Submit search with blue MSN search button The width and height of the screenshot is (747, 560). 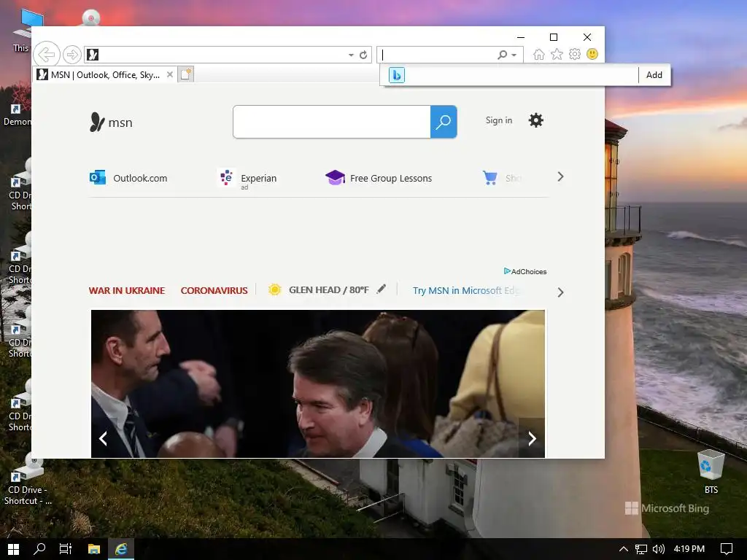coord(444,122)
